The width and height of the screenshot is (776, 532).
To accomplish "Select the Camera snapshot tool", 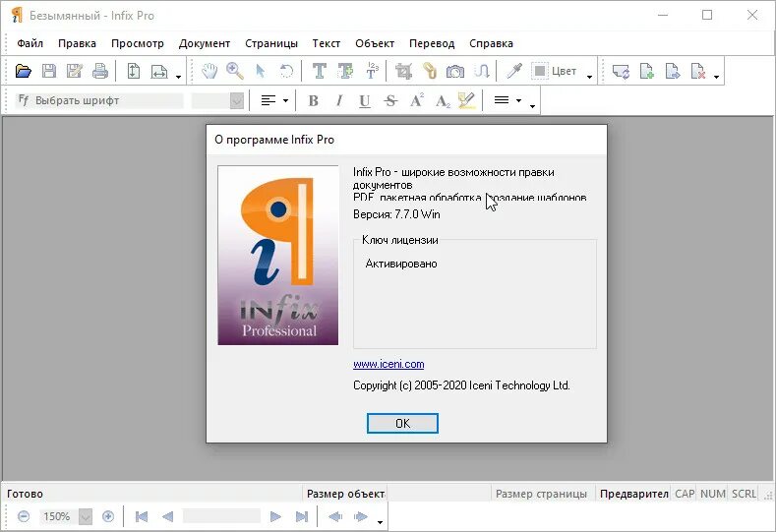I will pyautogui.click(x=455, y=72).
